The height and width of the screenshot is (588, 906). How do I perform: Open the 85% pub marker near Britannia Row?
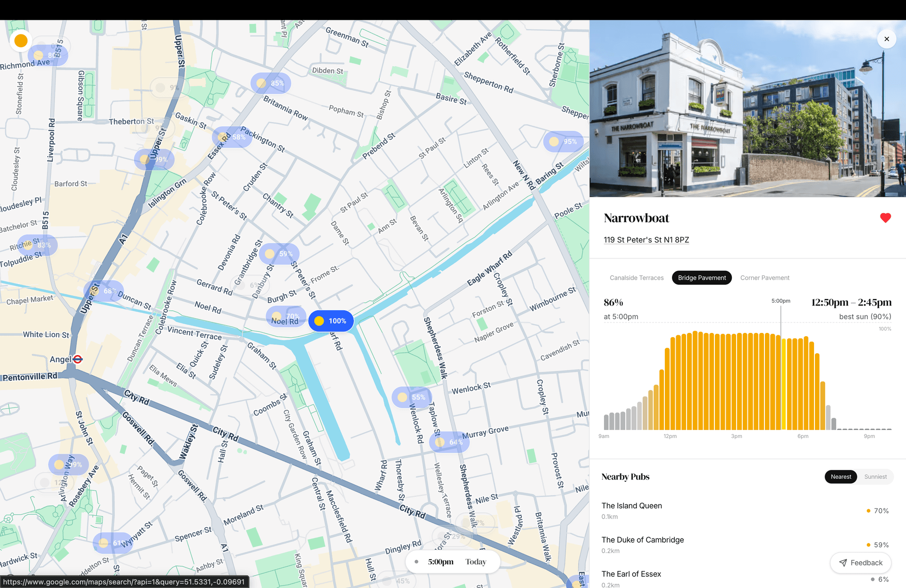pyautogui.click(x=270, y=83)
